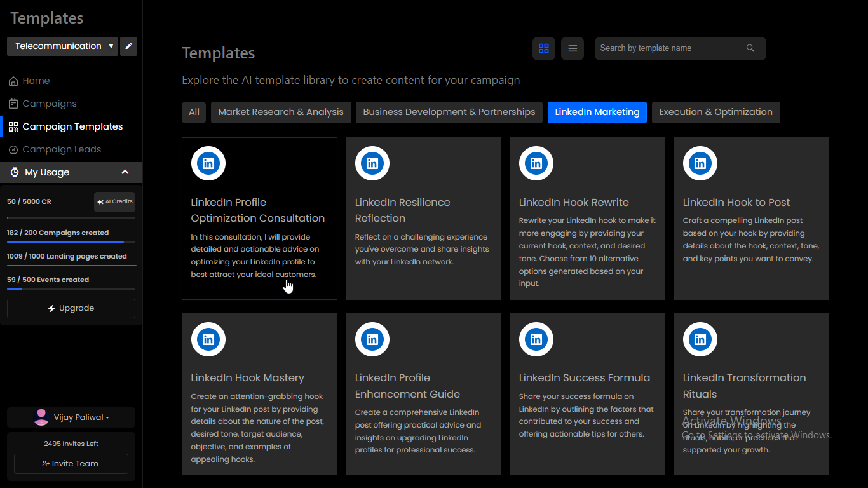Image resolution: width=868 pixels, height=488 pixels.
Task: Open Campaigns in sidebar
Action: (x=50, y=104)
